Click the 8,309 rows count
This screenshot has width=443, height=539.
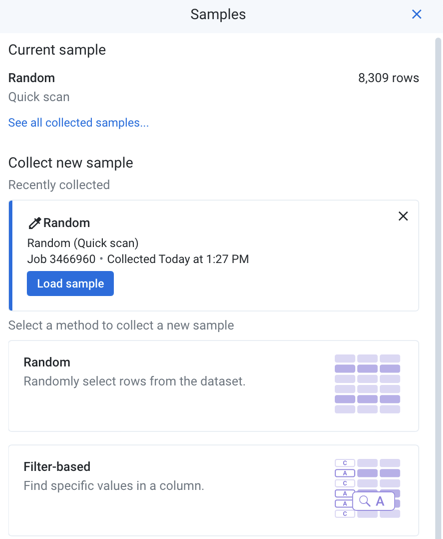tap(388, 78)
